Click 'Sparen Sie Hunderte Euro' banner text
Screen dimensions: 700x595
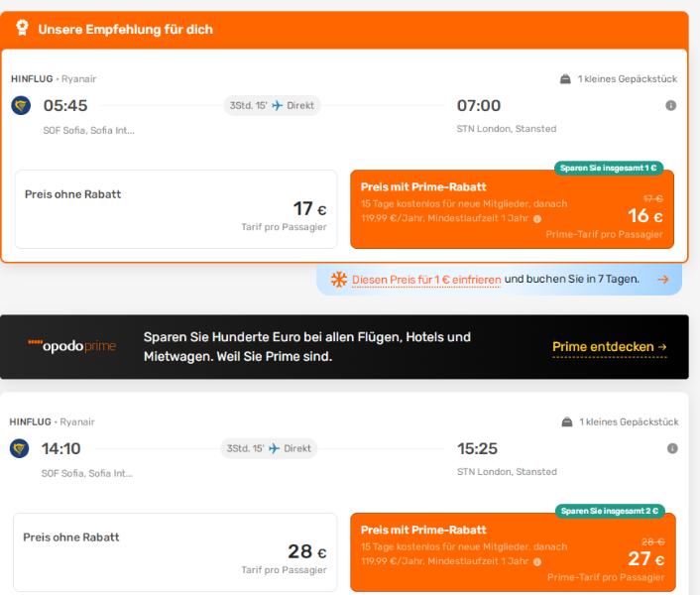coord(306,347)
